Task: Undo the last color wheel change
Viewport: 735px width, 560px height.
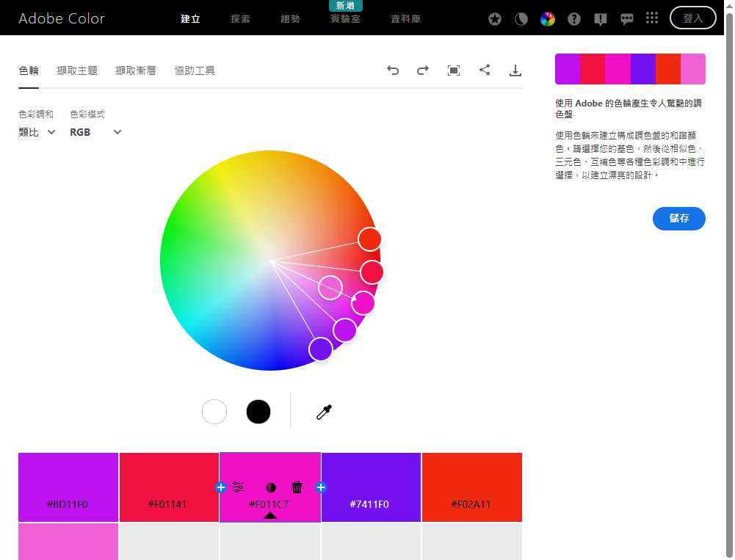Action: coord(393,70)
